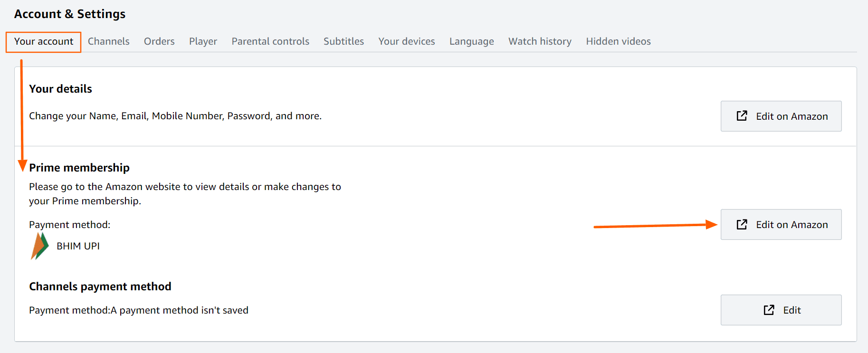The height and width of the screenshot is (353, 868).
Task: Click the 'Payment method:' label under Prime membership
Action: 69,225
